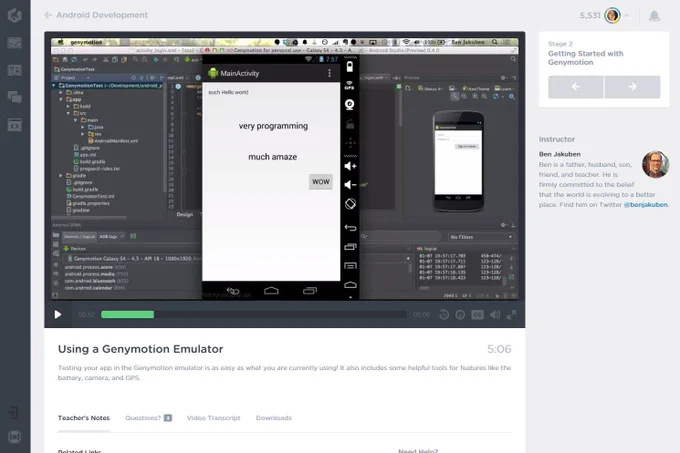
Task: Toggle closed captions (CC)
Action: (477, 315)
